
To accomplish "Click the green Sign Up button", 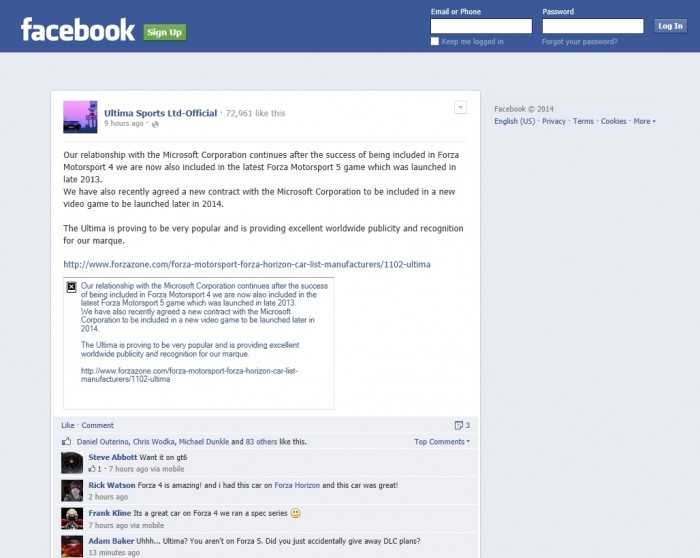I will (x=165, y=32).
